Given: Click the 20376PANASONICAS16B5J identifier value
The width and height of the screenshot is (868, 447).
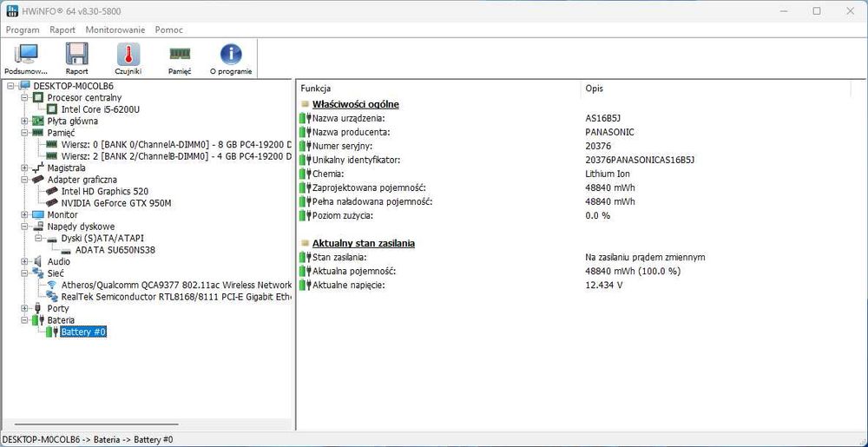Looking at the screenshot, I should tap(640, 160).
